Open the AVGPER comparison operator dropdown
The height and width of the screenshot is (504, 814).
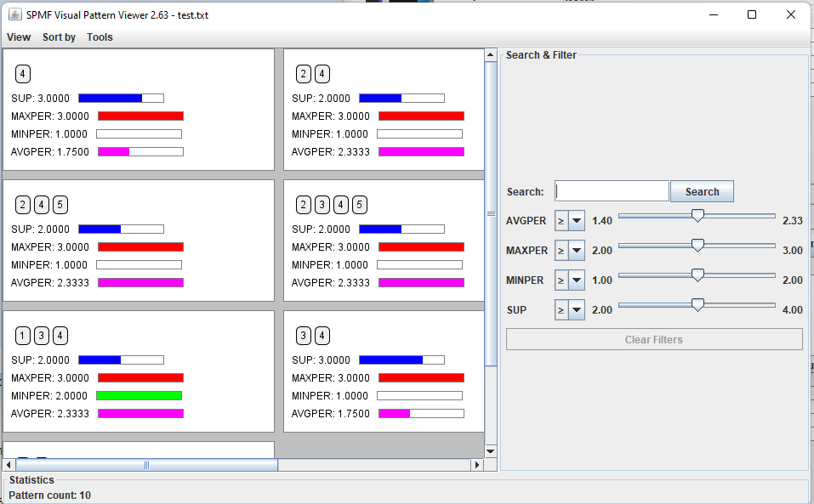pos(569,221)
